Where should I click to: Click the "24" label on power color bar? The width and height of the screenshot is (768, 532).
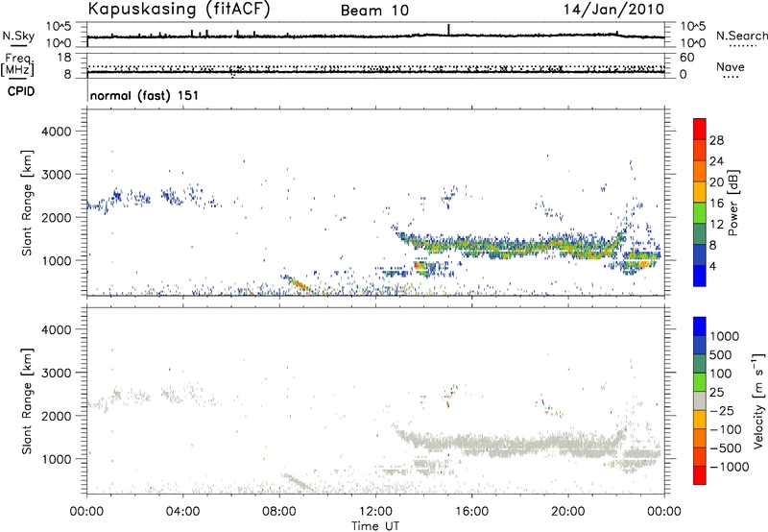(716, 161)
